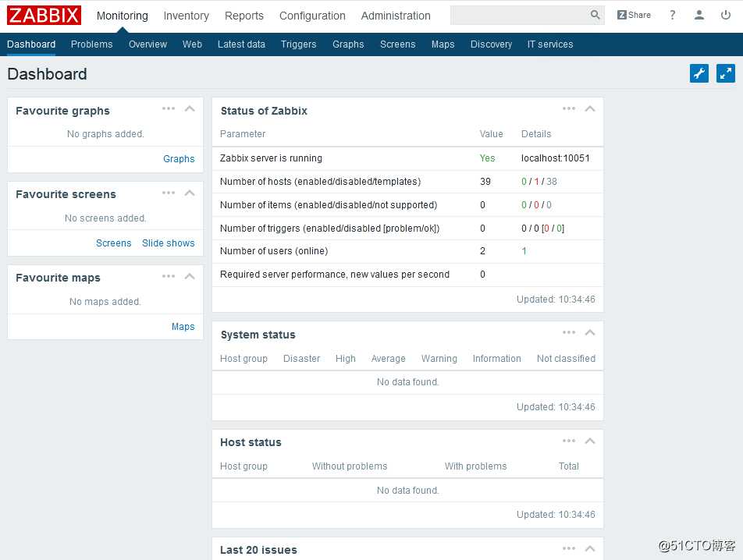743x560 pixels.
Task: Click the power sign-out icon
Action: (726, 15)
